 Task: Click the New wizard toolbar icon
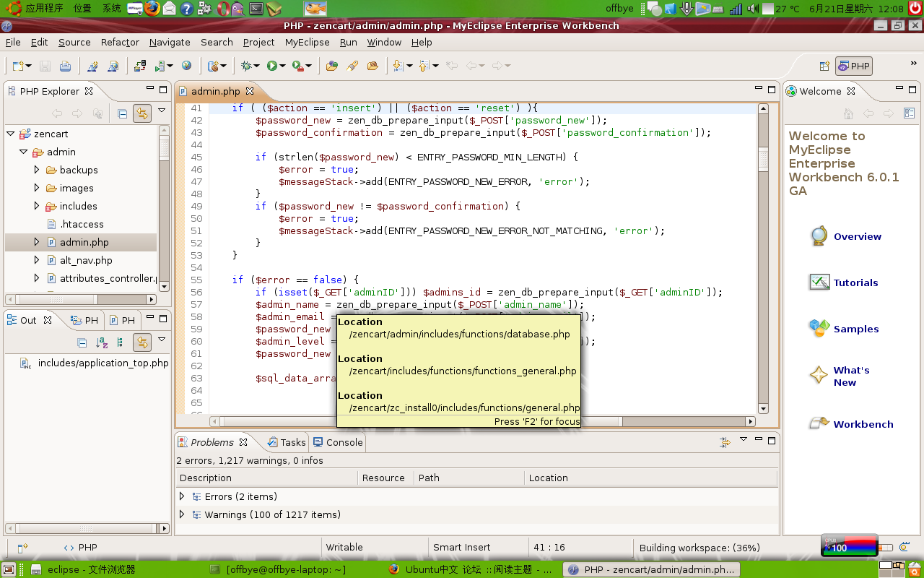click(x=19, y=66)
